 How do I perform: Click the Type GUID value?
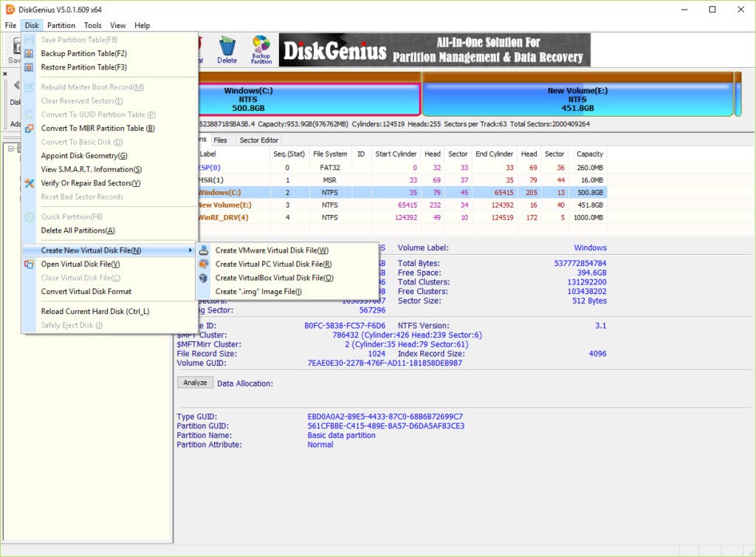385,417
